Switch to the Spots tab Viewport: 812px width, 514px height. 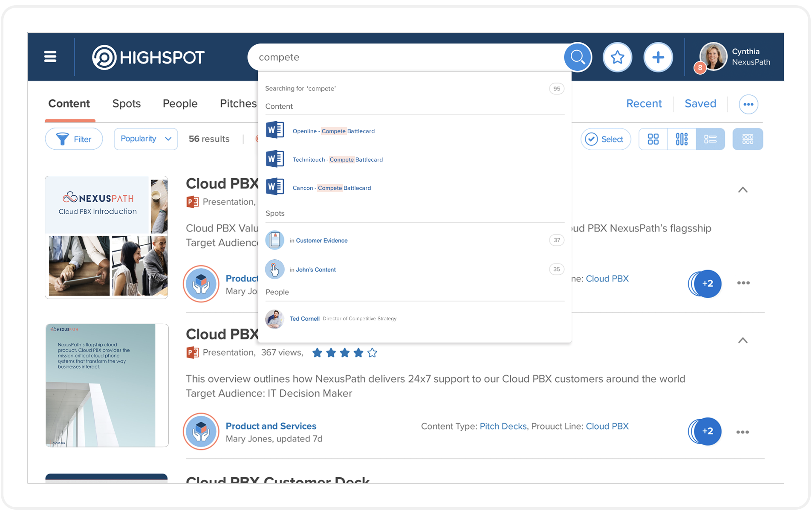[x=126, y=104]
